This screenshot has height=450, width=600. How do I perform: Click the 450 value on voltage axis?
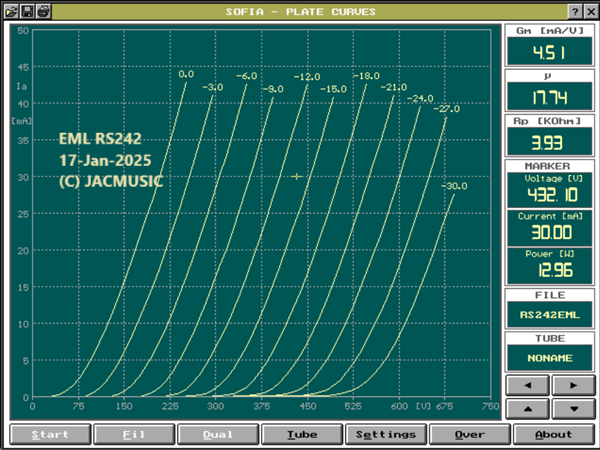click(x=307, y=406)
